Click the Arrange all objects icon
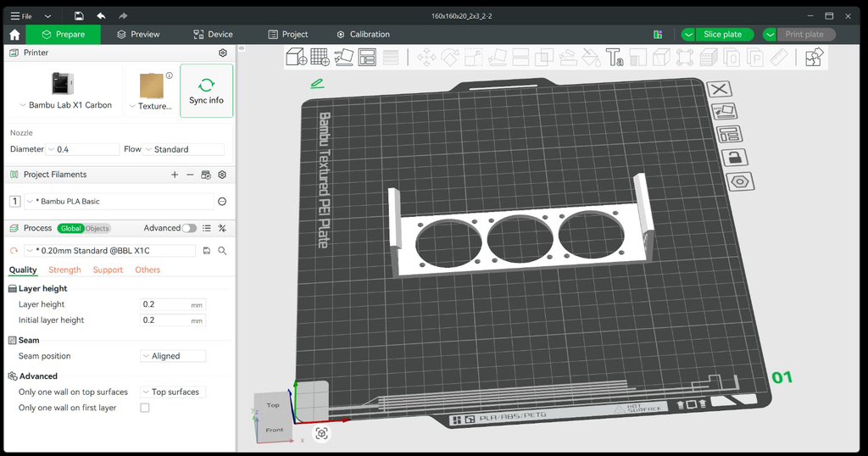The image size is (868, 456). point(367,57)
